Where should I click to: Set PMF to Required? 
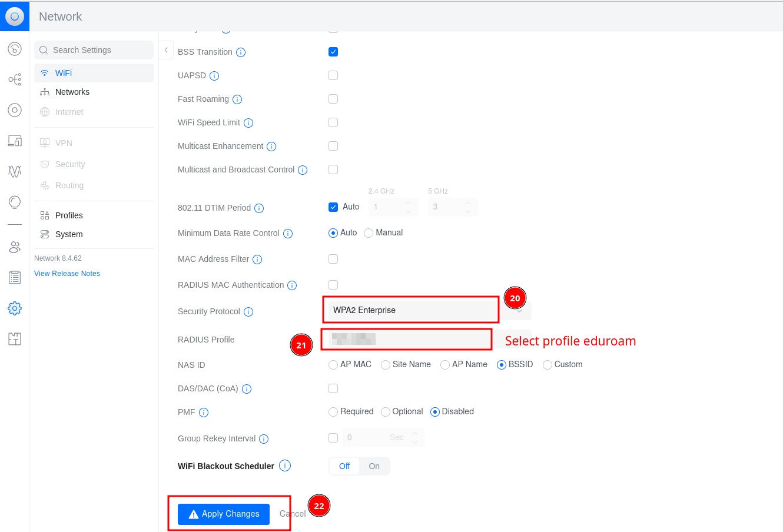333,412
